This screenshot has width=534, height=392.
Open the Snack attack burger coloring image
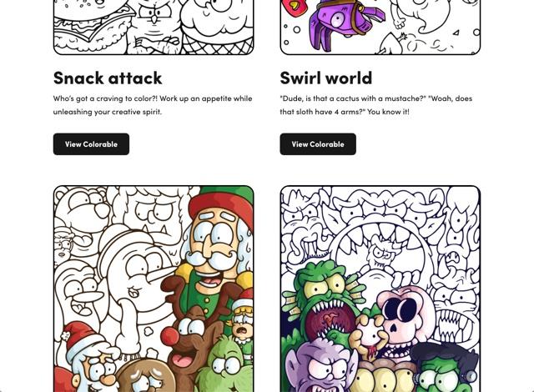tap(154, 28)
